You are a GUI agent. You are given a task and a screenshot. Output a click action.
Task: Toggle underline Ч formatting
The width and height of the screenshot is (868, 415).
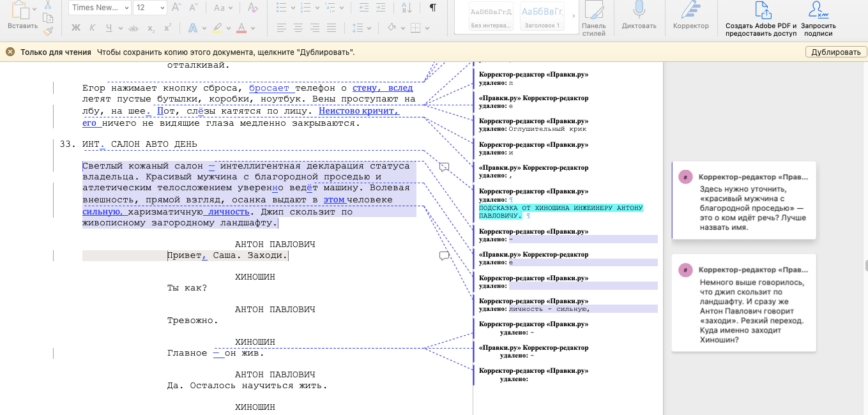pos(109,27)
